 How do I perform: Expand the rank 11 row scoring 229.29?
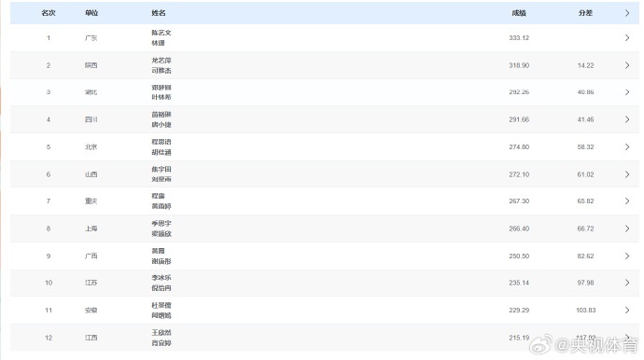[627, 311]
